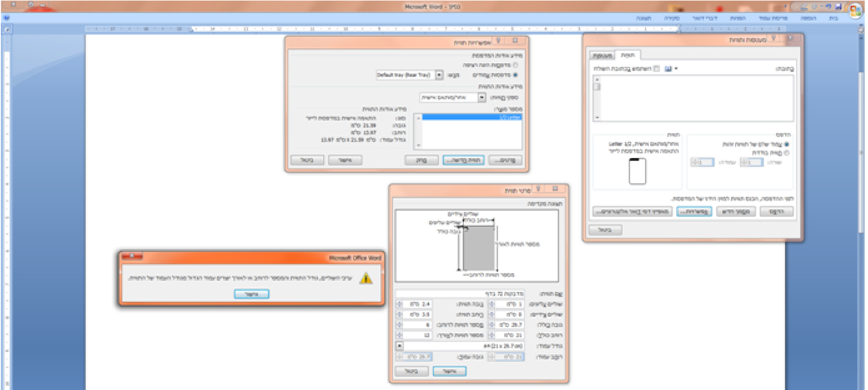Click the label name input field
Screen dimensions: 868x390
click(x=459, y=294)
